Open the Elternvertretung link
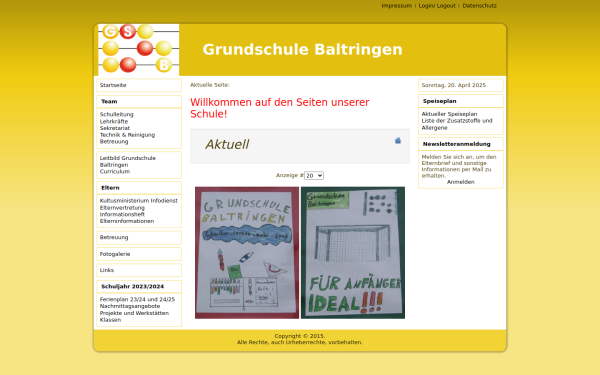Image resolution: width=600 pixels, height=375 pixels. 122,208
